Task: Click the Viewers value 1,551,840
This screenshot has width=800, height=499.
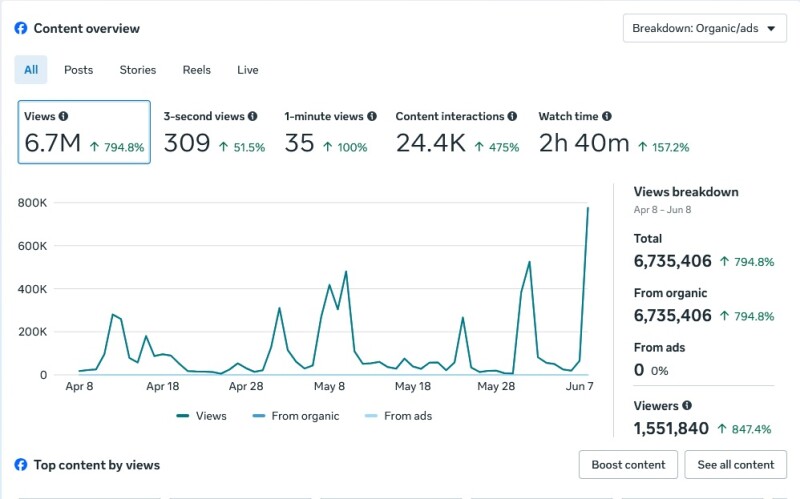Action: point(671,429)
